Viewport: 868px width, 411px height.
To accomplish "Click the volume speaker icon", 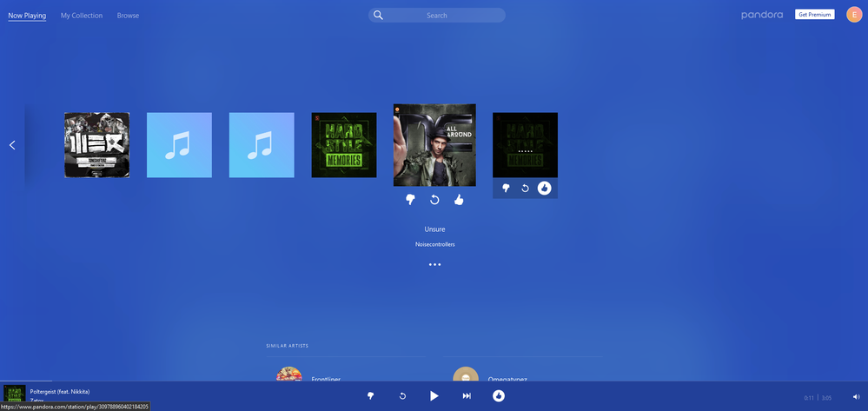I will 856,397.
